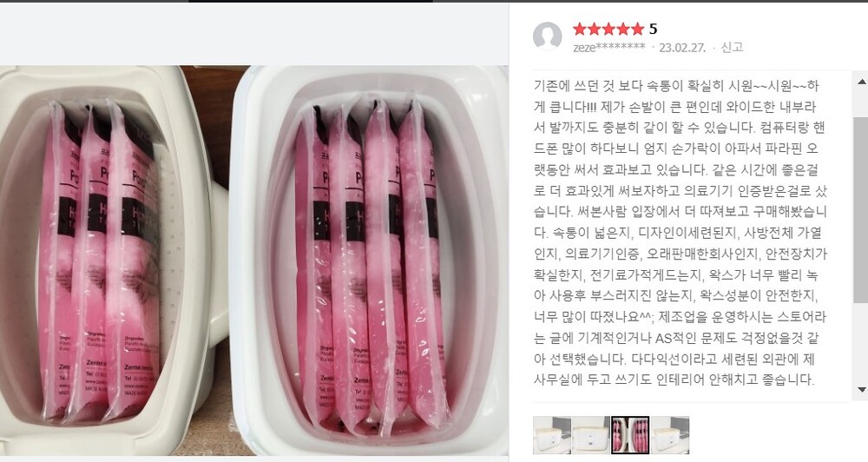Screen dimensions: 868x462
Task: Open reviewer profile zeze********
Action: point(609,48)
